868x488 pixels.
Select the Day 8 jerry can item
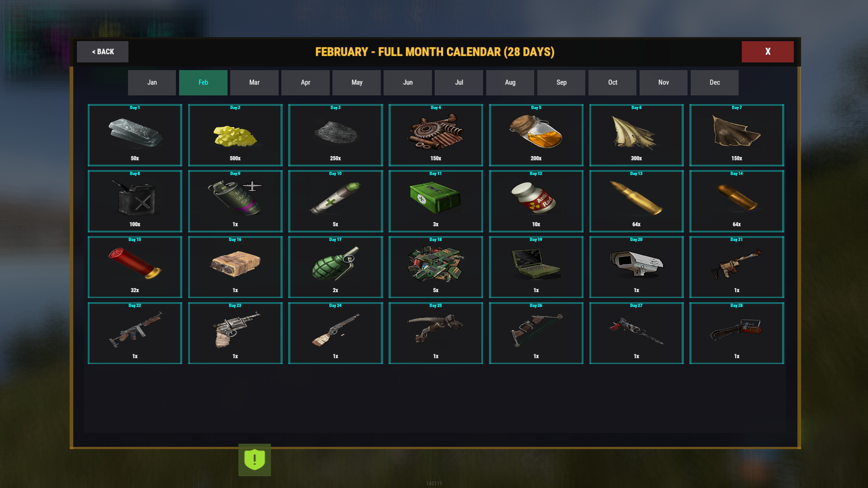coord(135,201)
